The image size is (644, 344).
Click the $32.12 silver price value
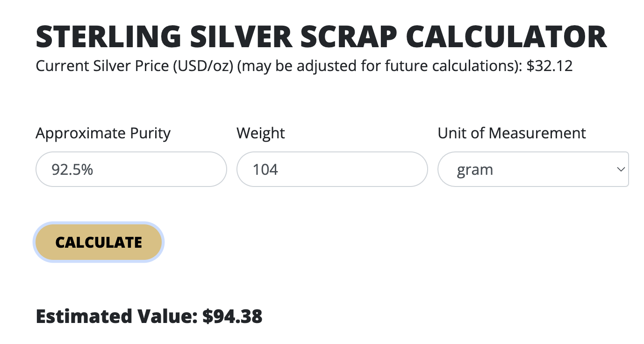[549, 66]
